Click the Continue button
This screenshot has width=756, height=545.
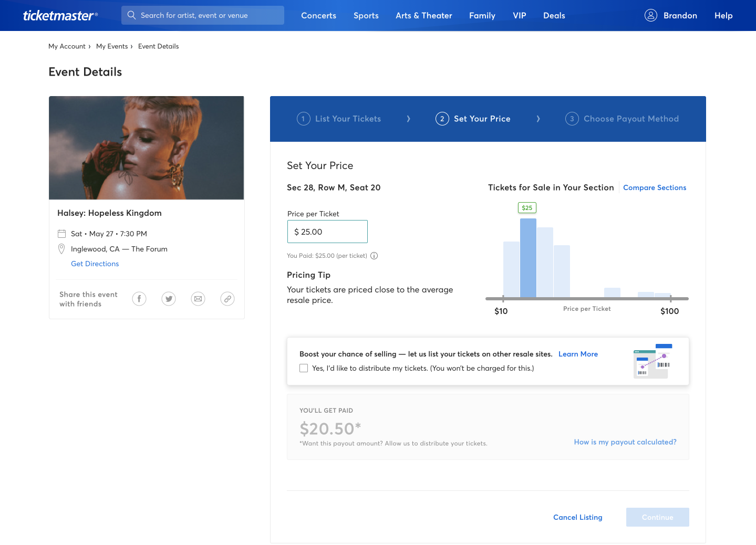point(657,517)
